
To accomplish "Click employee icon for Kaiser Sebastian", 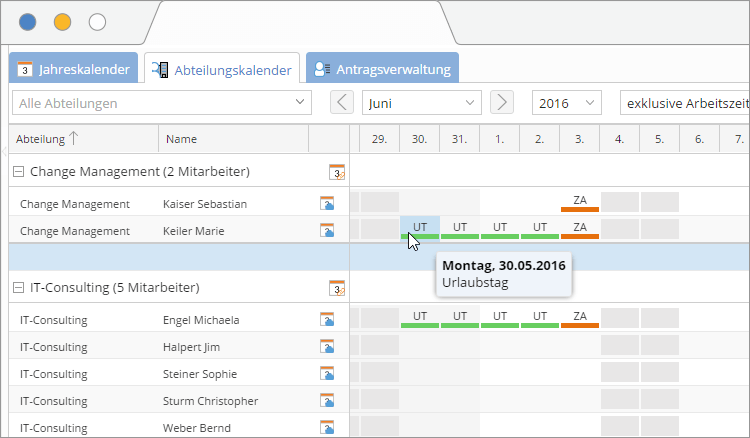I will (x=327, y=204).
